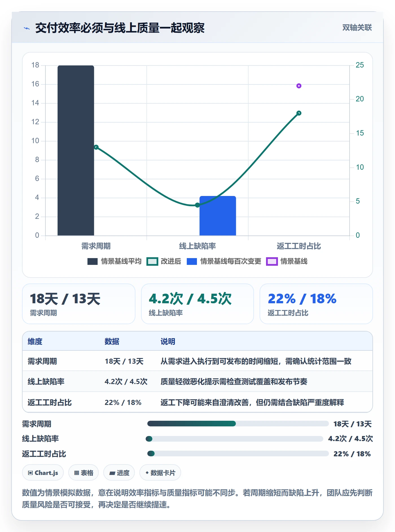The image size is (395, 532).
Task: Click the progress value 4.2次 / 4.5次 at bar end
Action: click(350, 439)
